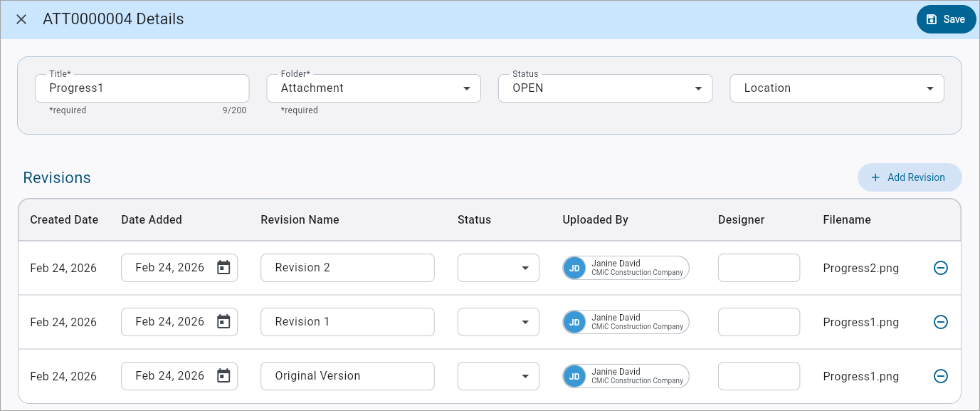
Task: Click the Designer field on Revision 2 row
Action: pos(758,267)
